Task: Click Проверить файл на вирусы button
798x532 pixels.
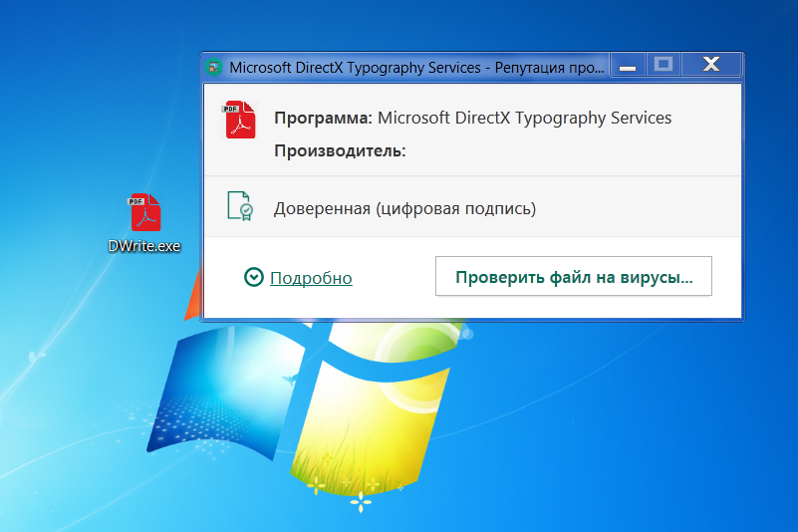Action: (x=574, y=276)
